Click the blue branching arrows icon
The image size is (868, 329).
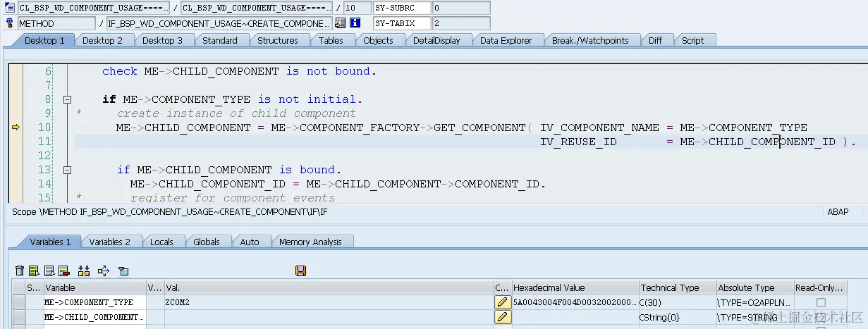[x=104, y=271]
